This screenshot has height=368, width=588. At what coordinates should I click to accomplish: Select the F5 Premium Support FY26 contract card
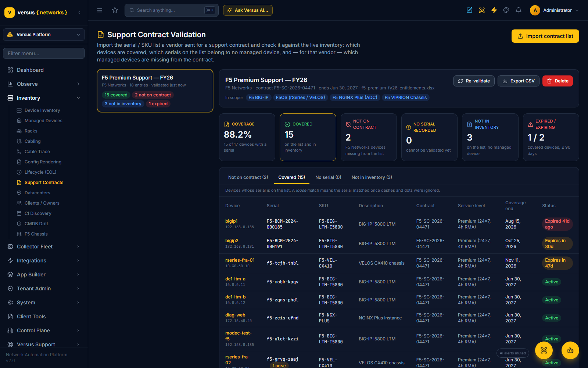[x=155, y=91]
